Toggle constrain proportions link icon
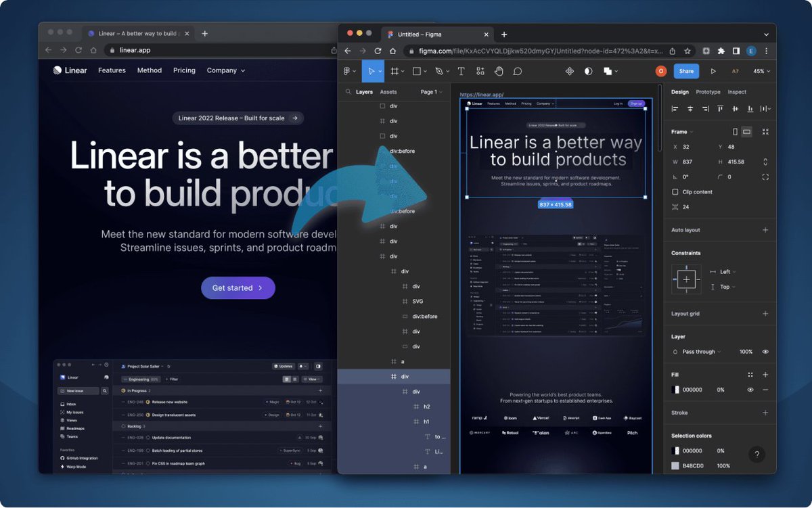The width and height of the screenshot is (812, 508). click(x=765, y=162)
